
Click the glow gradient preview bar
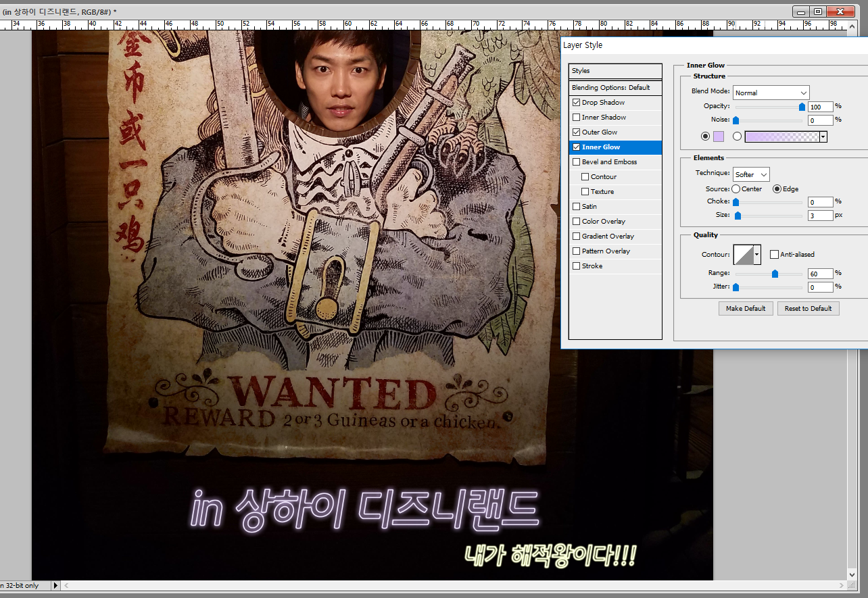point(782,136)
